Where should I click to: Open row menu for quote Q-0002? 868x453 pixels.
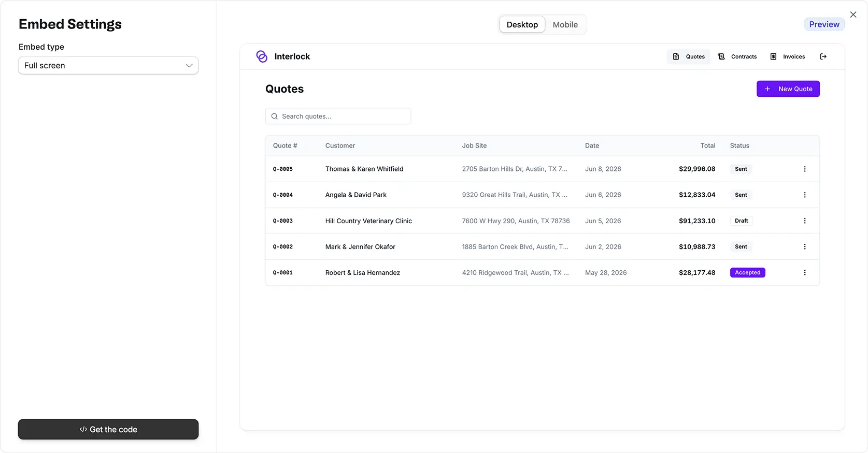(805, 246)
